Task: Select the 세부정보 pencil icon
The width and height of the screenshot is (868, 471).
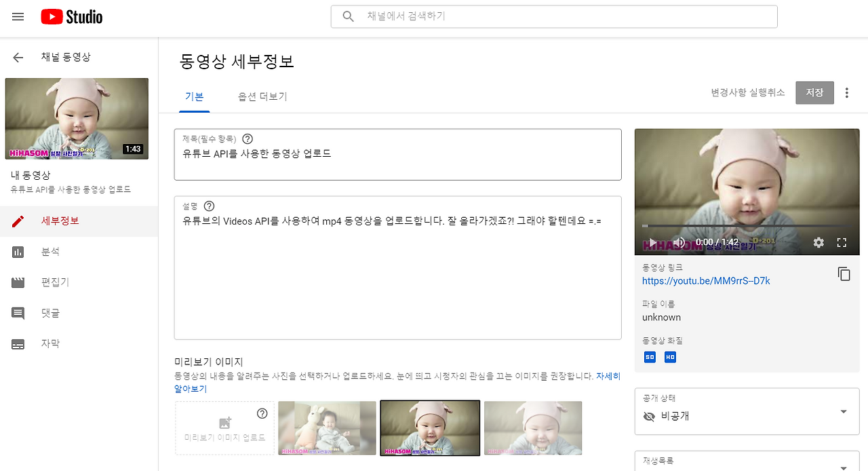Action: 18,221
